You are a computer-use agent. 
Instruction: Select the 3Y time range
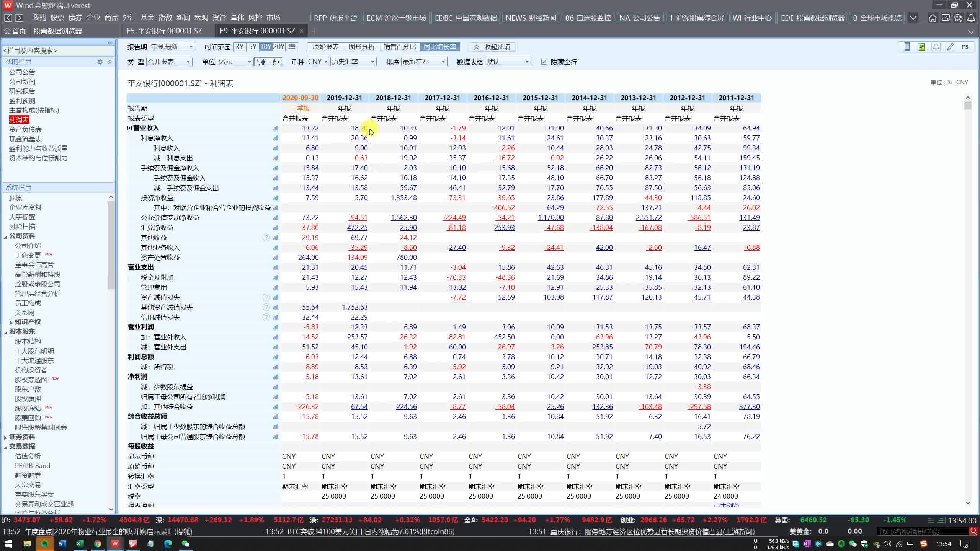pos(240,47)
